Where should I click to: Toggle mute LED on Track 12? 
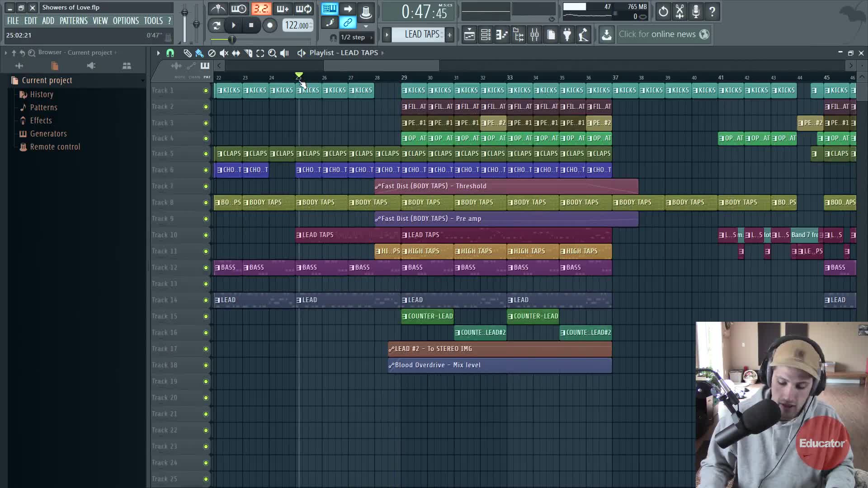[206, 268]
